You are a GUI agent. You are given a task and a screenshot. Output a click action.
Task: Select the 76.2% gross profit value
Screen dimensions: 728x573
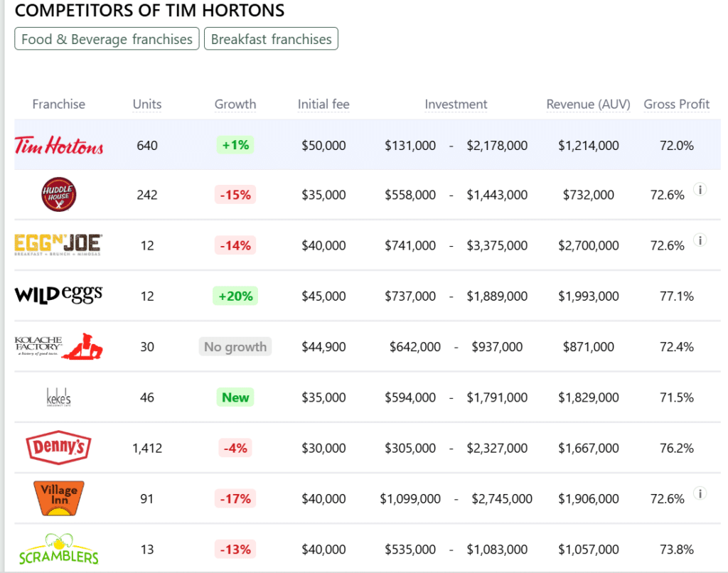click(677, 448)
